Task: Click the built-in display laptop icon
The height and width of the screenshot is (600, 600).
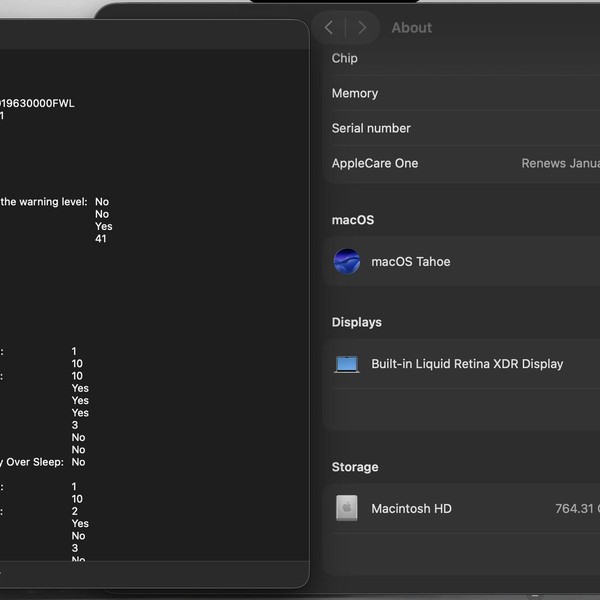Action: point(347,364)
